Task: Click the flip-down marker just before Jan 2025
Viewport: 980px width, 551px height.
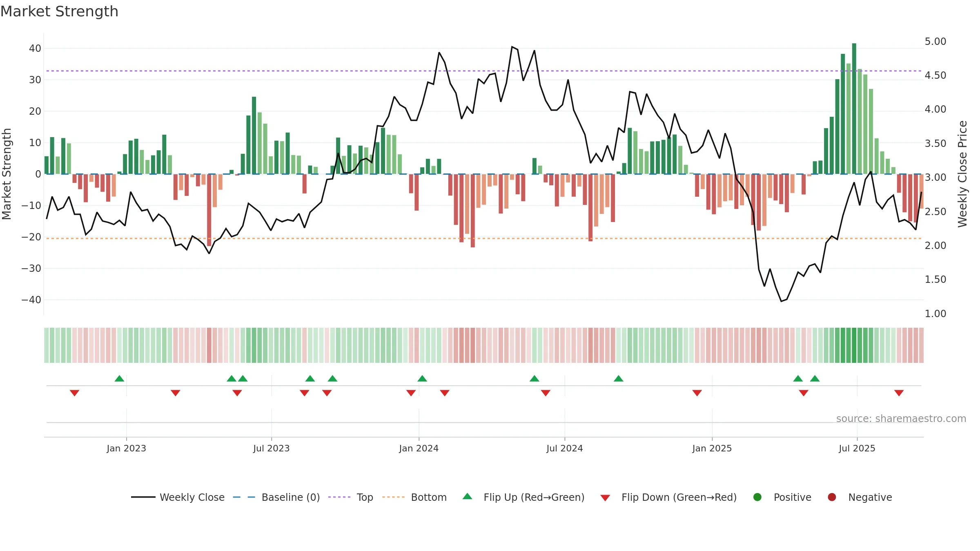Action: point(697,393)
